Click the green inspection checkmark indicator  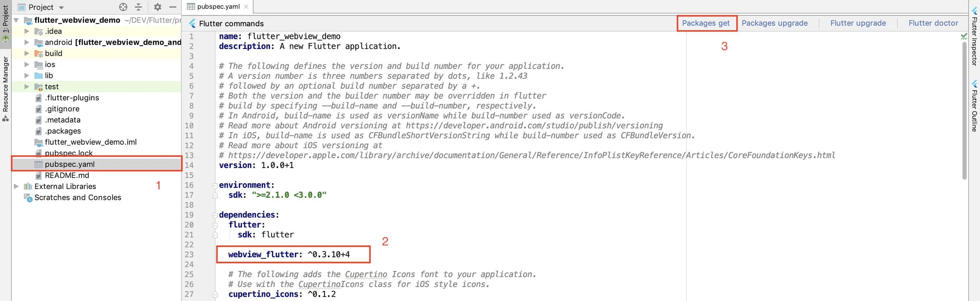pos(964,37)
